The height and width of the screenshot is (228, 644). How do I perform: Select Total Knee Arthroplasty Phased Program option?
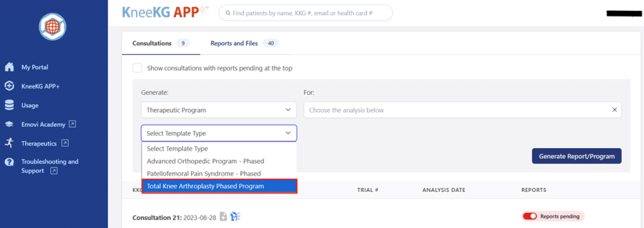pos(219,186)
